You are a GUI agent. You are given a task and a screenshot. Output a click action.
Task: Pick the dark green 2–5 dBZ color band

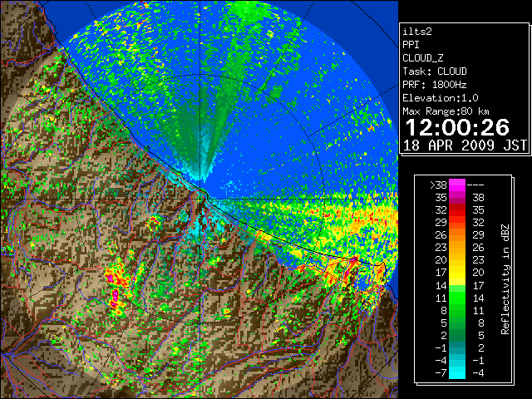(457, 335)
